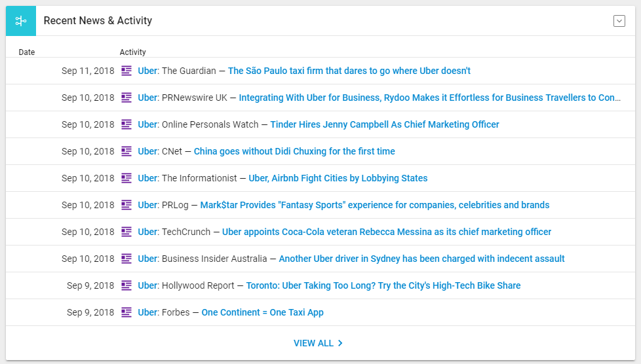Click news icon beside PRLog article

[x=126, y=205]
